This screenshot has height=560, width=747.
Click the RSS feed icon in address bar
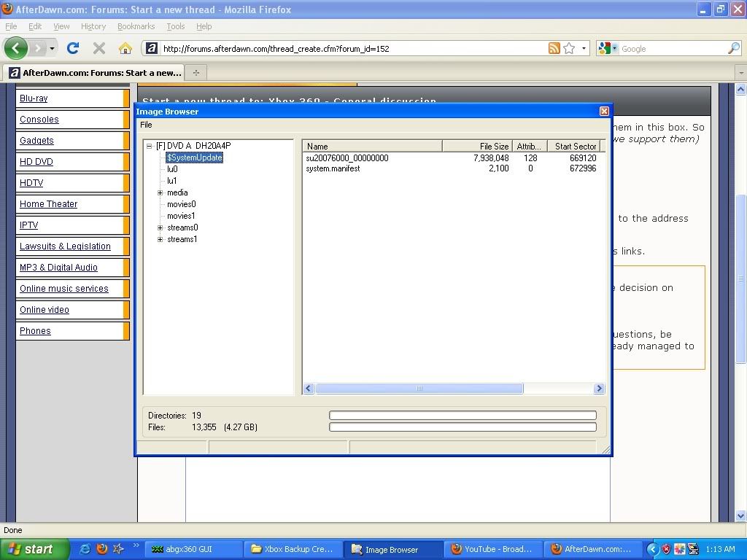point(554,48)
